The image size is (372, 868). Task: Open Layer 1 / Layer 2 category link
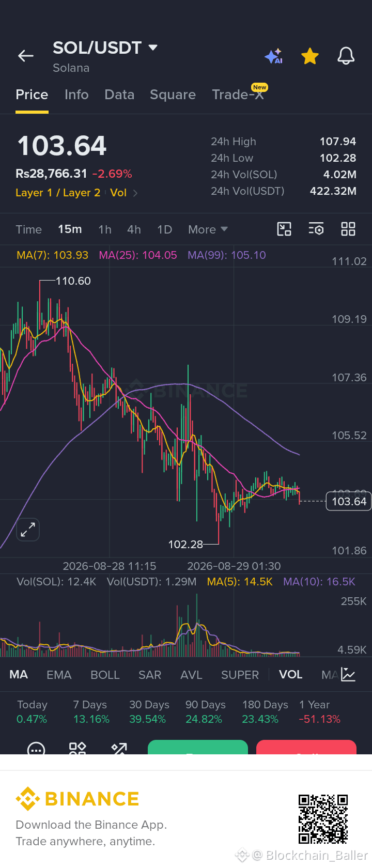coord(58,193)
